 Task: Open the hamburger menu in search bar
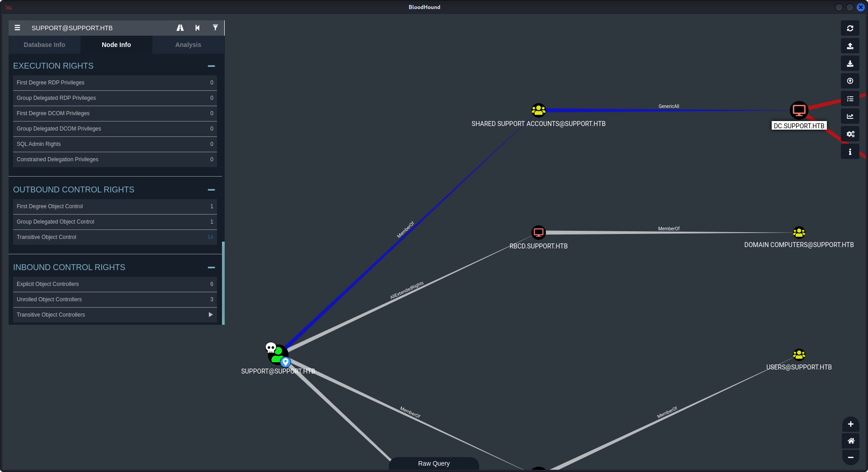click(x=17, y=28)
